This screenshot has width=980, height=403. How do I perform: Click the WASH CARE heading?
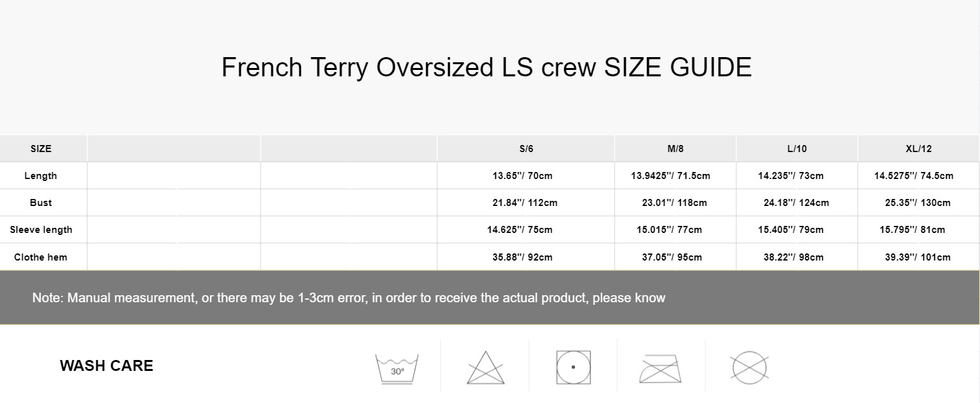[x=107, y=366]
